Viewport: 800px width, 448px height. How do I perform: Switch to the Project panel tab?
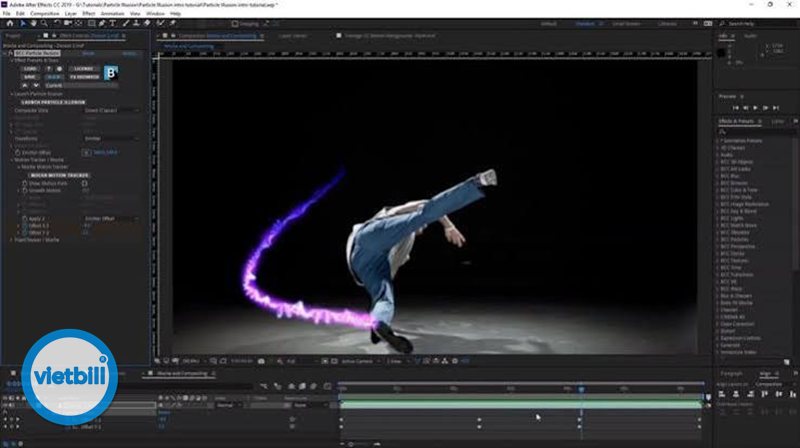click(x=13, y=36)
